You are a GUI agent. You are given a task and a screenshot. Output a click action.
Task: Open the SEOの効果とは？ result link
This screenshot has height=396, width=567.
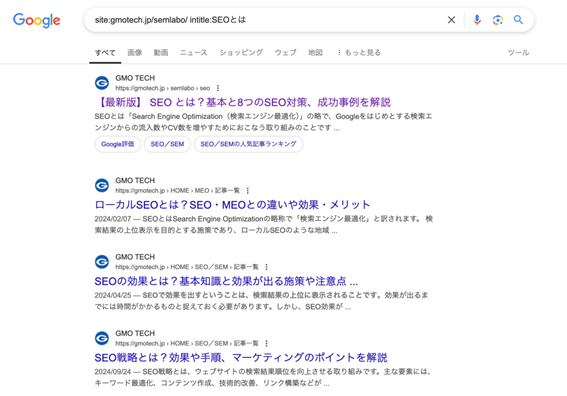point(226,281)
